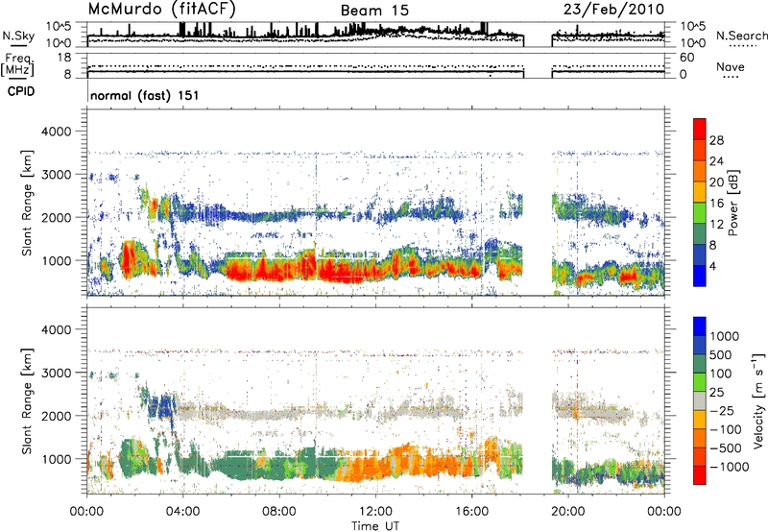The width and height of the screenshot is (768, 532).
Task: Click the data gap in power panel
Action: click(x=538, y=203)
